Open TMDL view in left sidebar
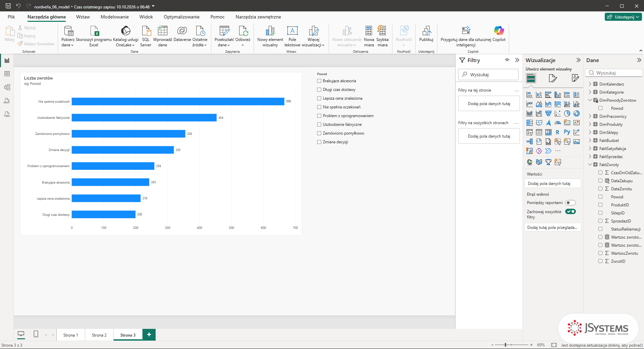The height and width of the screenshot is (349, 644). [7, 114]
